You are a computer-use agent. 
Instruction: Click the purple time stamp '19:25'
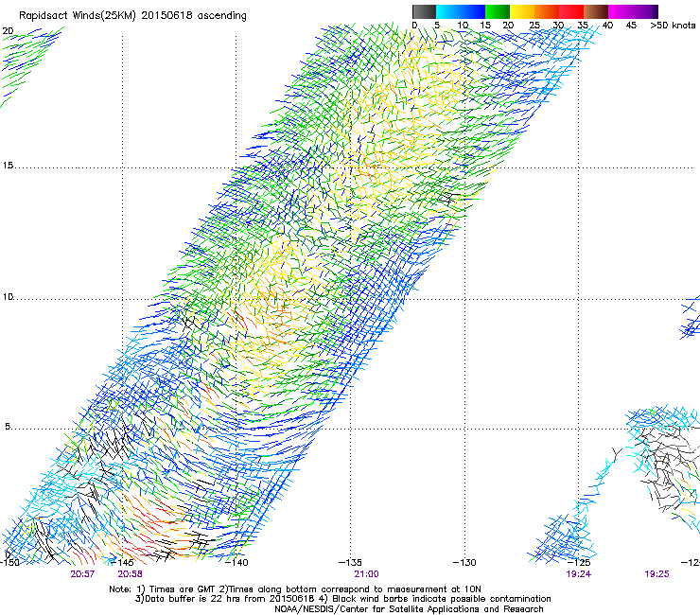(x=656, y=574)
